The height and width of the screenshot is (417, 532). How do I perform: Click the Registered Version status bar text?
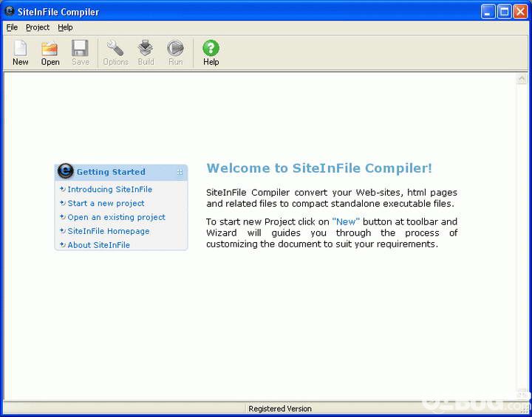(x=280, y=409)
